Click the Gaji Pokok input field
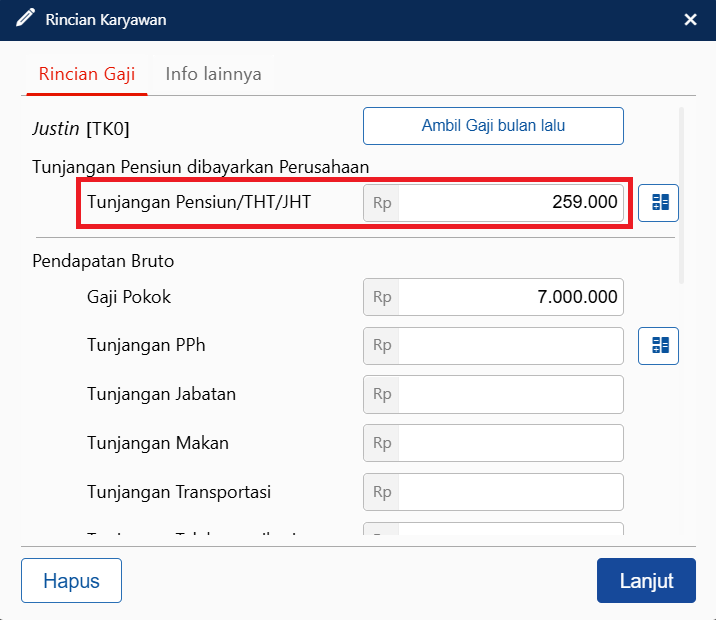Viewport: 716px width, 620px height. (x=510, y=298)
